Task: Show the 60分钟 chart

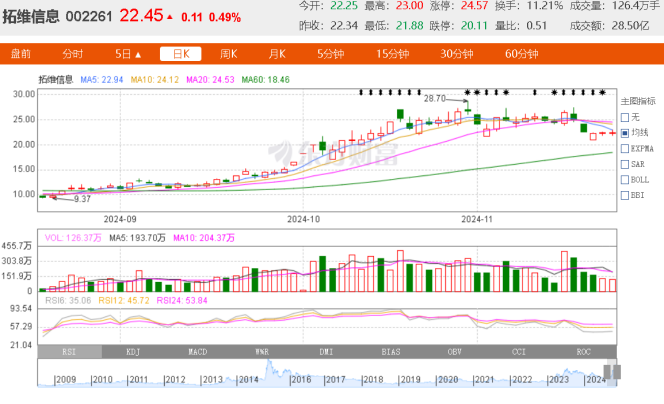Action: 521,54
